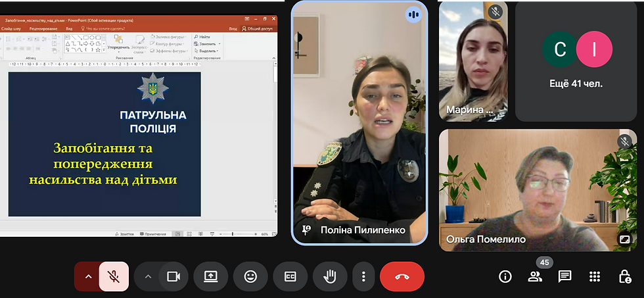Switch to Reading view
644x298 pixels.
[200, 234]
